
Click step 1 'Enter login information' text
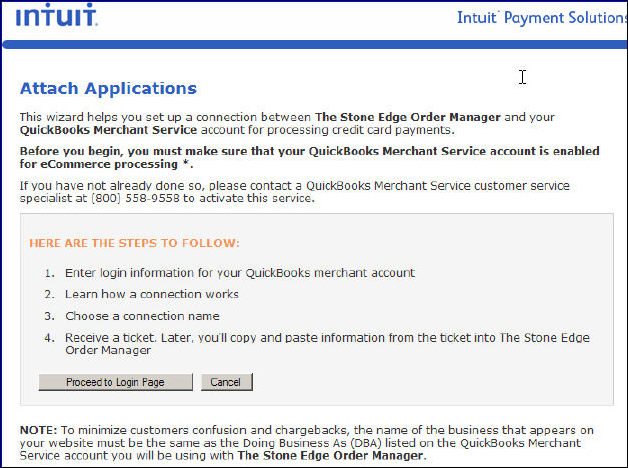[x=240, y=273]
